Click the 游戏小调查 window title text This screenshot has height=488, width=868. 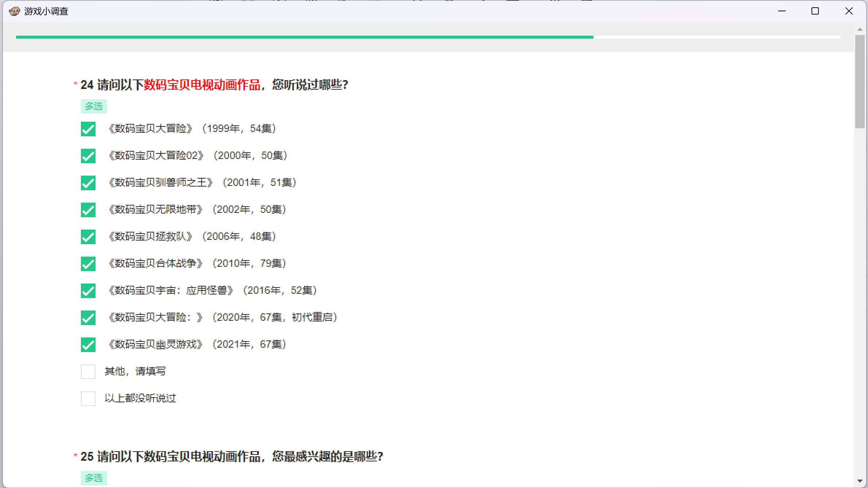[x=46, y=11]
